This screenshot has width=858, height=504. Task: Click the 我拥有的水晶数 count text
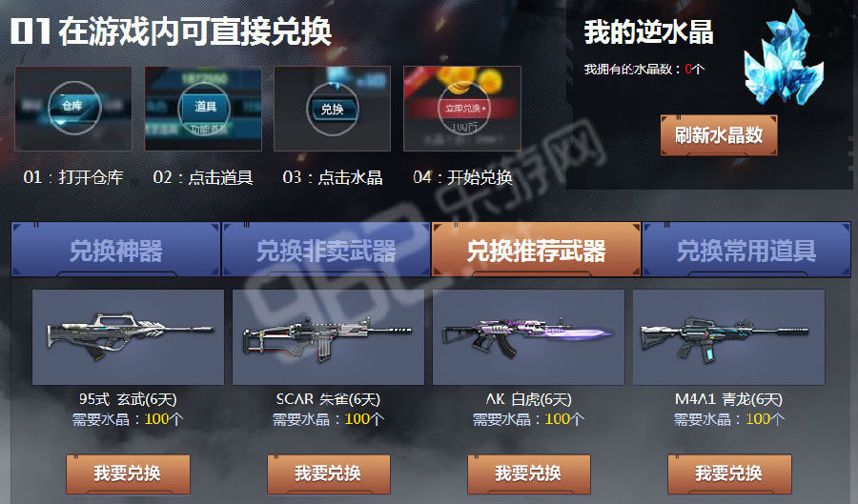(x=644, y=69)
